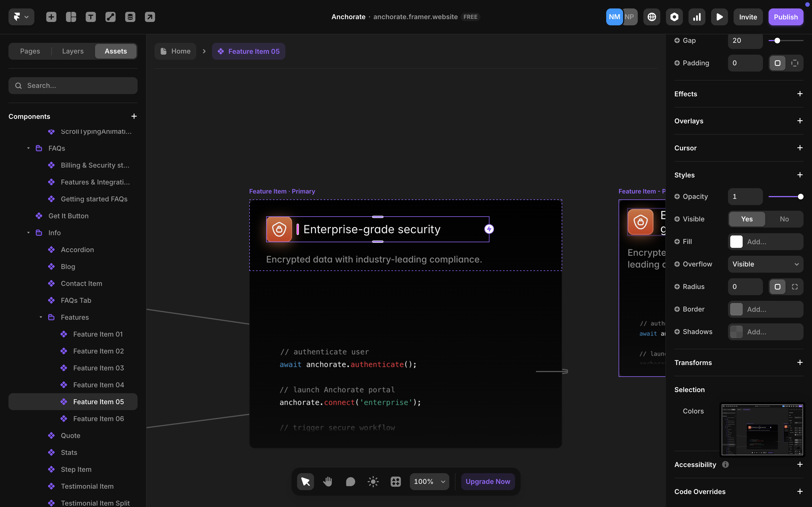Click the Insert plus icon in top toolbar

pos(51,17)
